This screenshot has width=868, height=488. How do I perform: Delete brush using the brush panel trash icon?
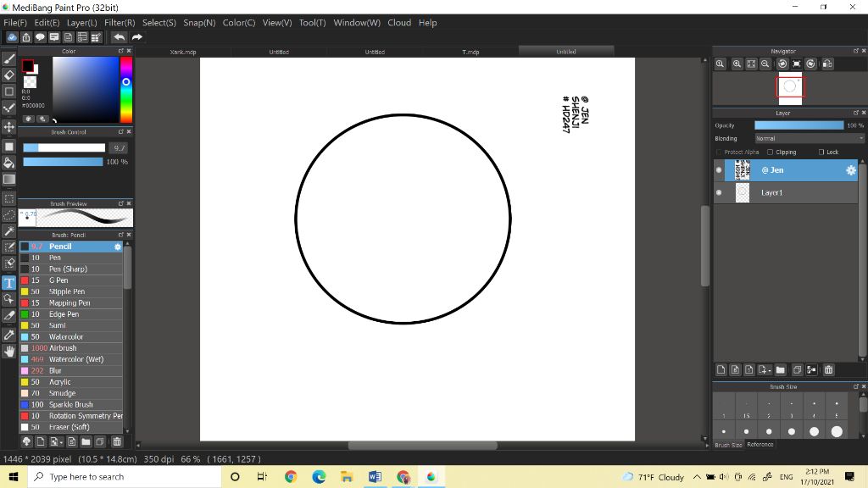tap(117, 441)
